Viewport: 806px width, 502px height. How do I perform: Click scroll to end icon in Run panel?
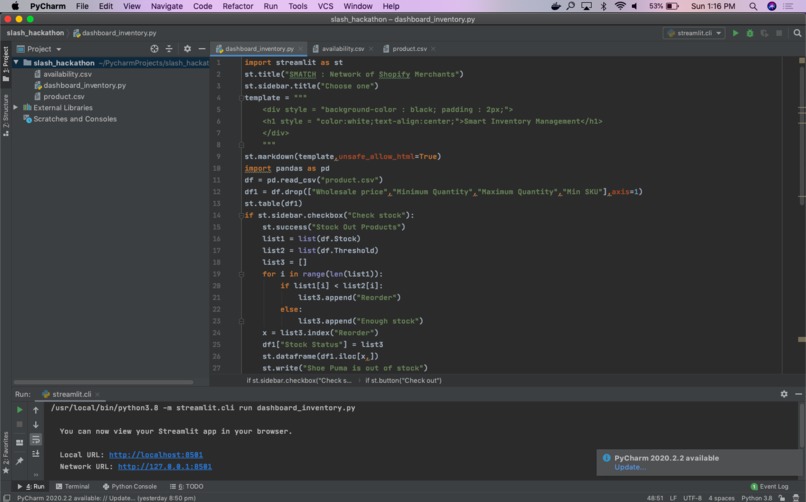[35, 454]
